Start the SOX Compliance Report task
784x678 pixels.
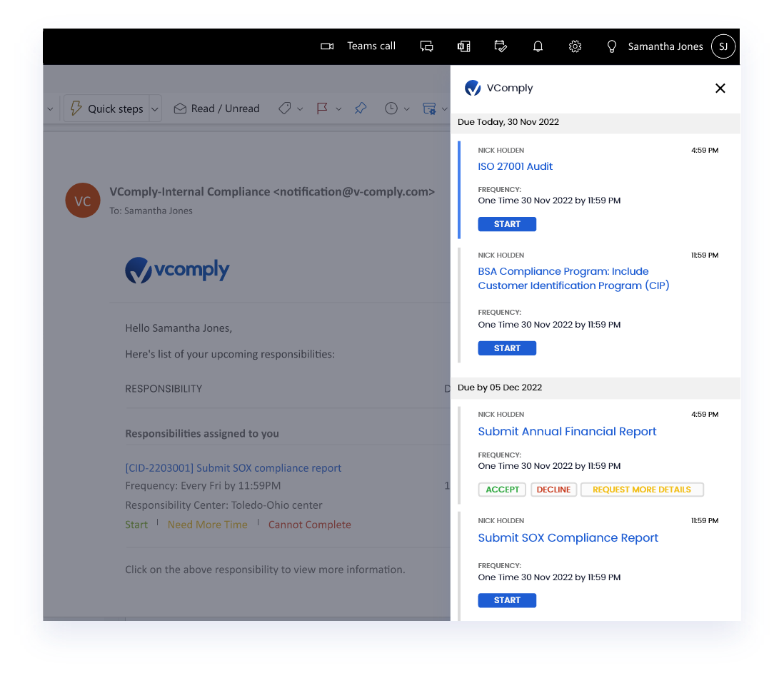507,600
